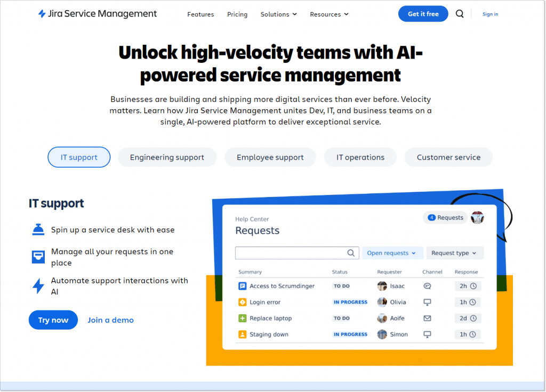Click the Jira Service Management logo

[x=97, y=14]
